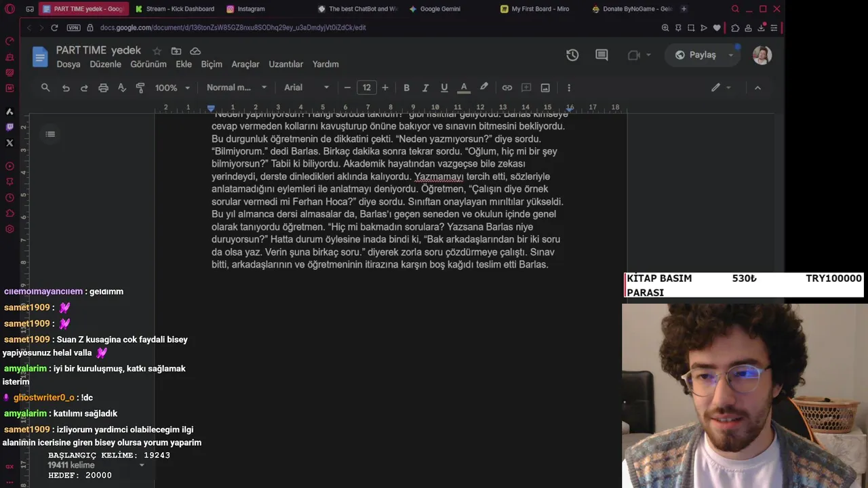
Task: Open the editing mode pencil dropdown
Action: 720,87
